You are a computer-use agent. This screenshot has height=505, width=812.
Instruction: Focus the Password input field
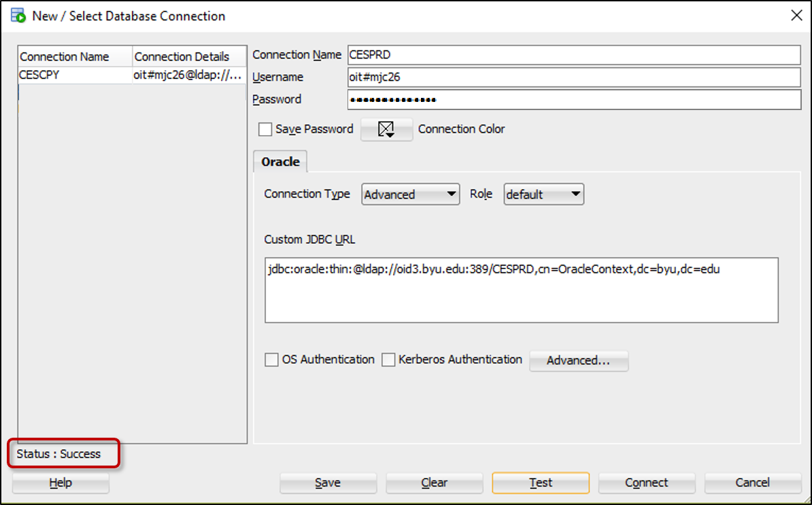pyautogui.click(x=574, y=99)
